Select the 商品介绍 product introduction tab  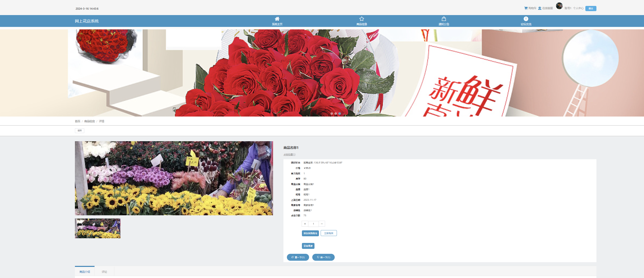[85, 272]
